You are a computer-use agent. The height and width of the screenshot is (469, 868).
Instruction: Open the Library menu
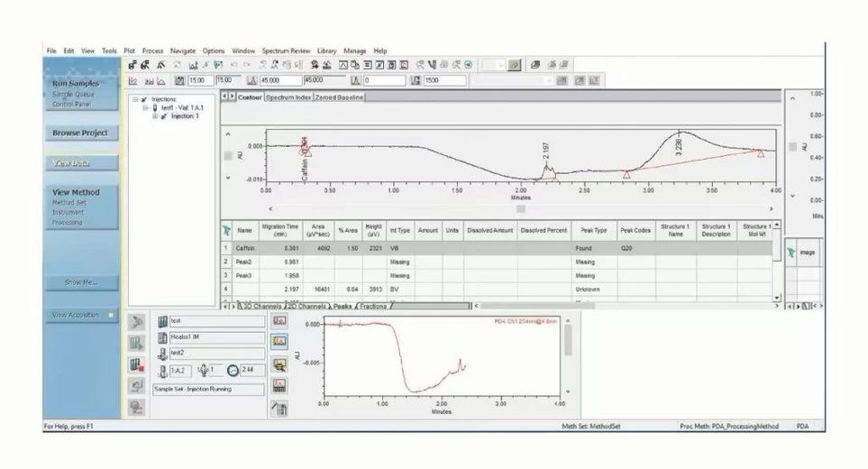pyautogui.click(x=326, y=51)
